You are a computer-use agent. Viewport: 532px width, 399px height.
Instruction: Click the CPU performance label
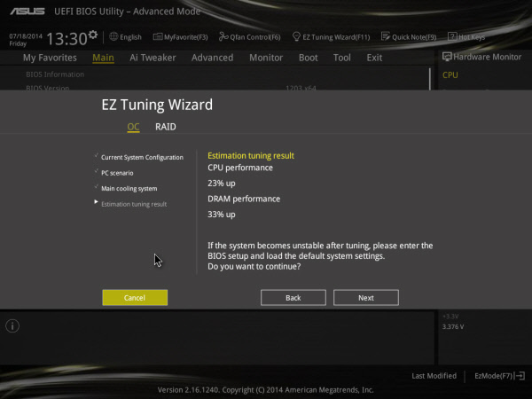[x=240, y=168]
